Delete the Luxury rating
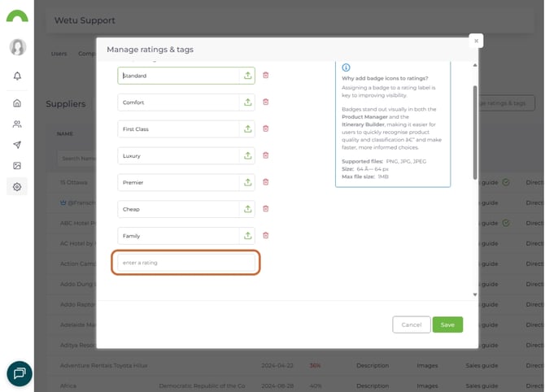 pos(265,155)
